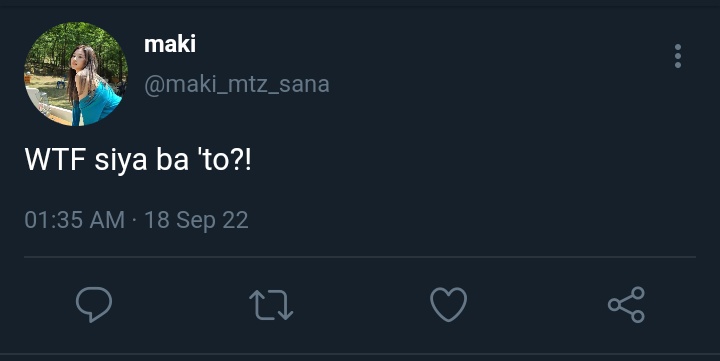Share the tweet via the share icon

[626, 305]
